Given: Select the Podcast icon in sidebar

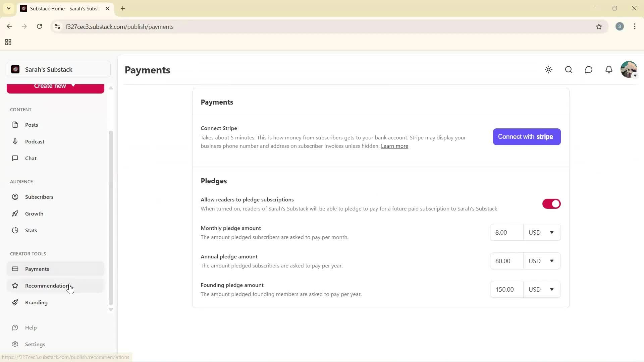Looking at the screenshot, I should pos(16,141).
